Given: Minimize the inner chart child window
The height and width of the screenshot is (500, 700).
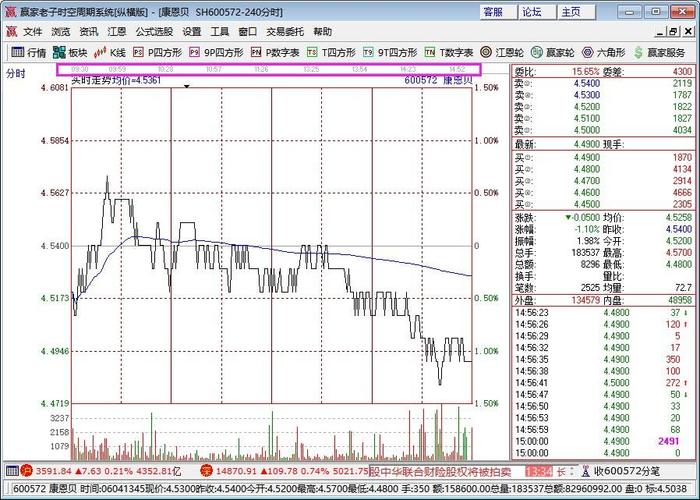Looking at the screenshot, I should tap(661, 32).
